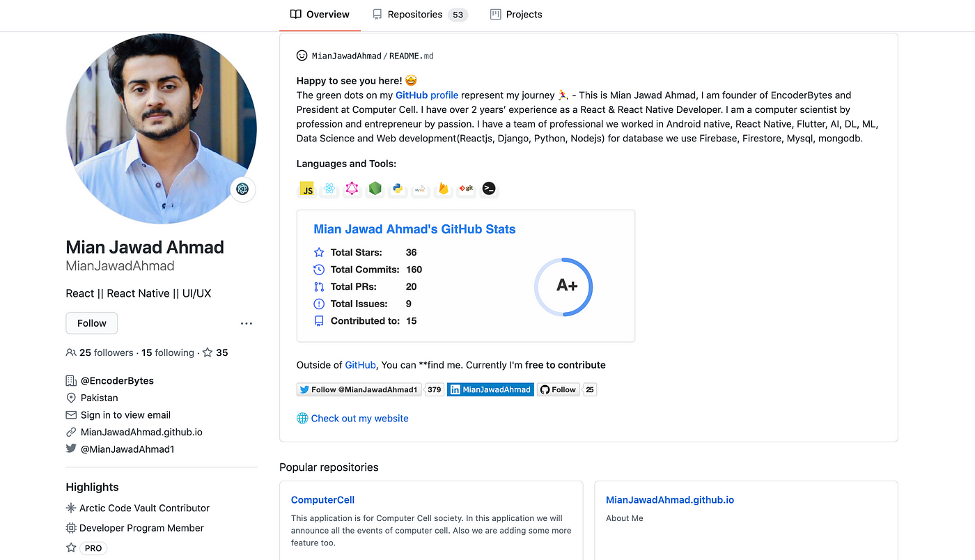975x560 pixels.
Task: Open the JavaScript language icon
Action: 306,189
